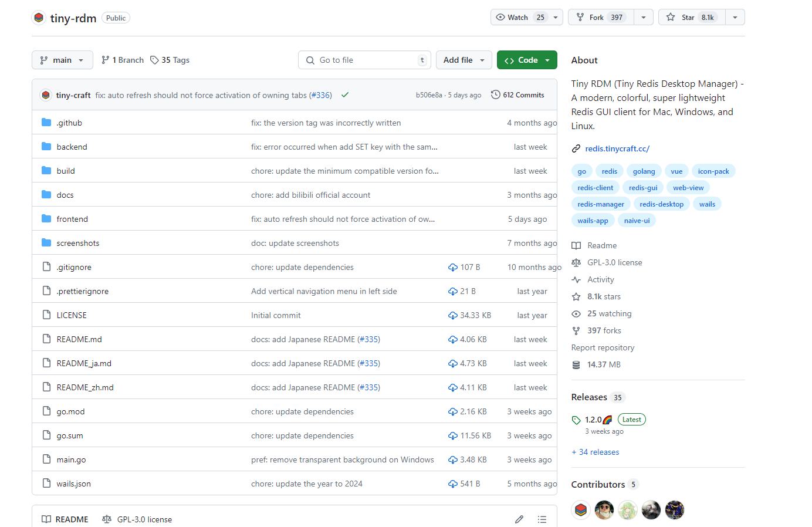
Task: Open the Fork options dropdown arrow
Action: [x=644, y=18]
